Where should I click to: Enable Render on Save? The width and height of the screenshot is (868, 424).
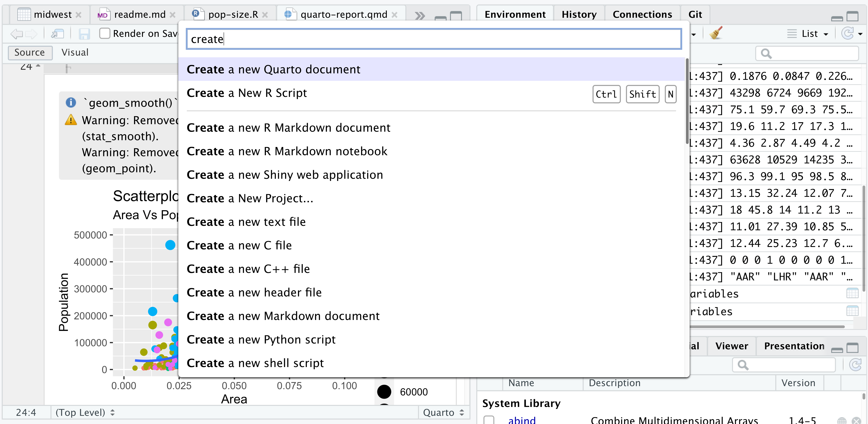click(105, 33)
